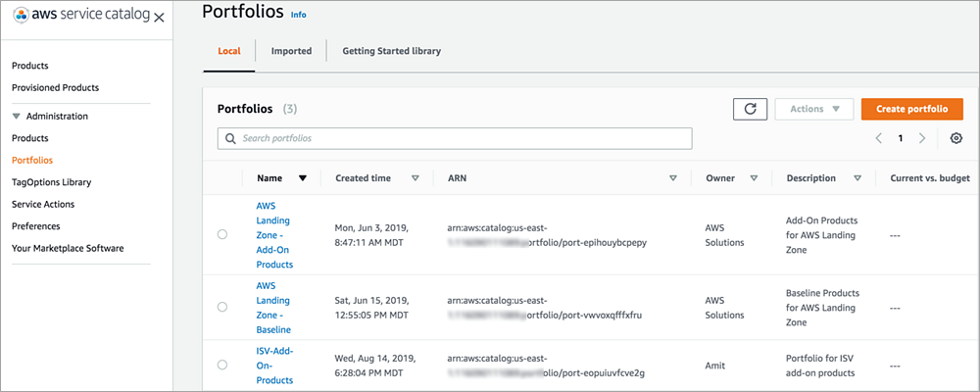Go to previous page of portfolios
The height and width of the screenshot is (392, 980).
pyautogui.click(x=879, y=138)
